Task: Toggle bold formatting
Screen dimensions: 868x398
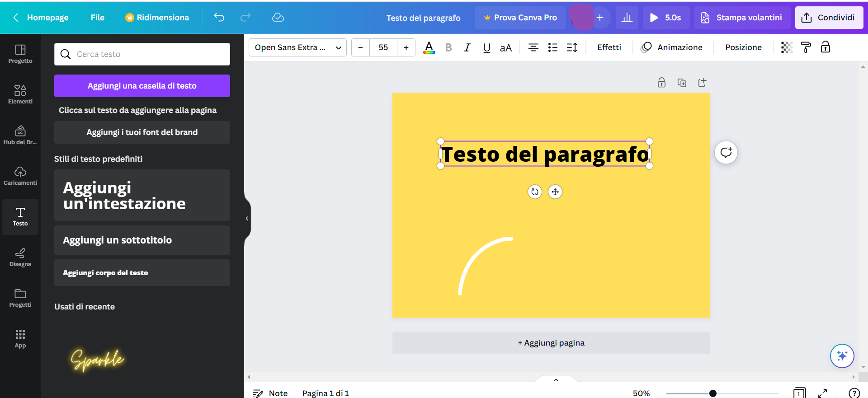Action: tap(448, 47)
